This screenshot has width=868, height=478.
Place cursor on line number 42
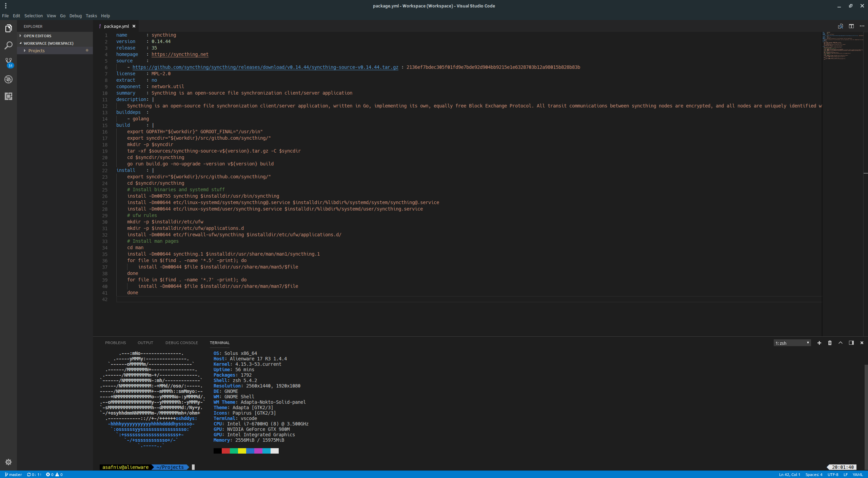click(105, 299)
